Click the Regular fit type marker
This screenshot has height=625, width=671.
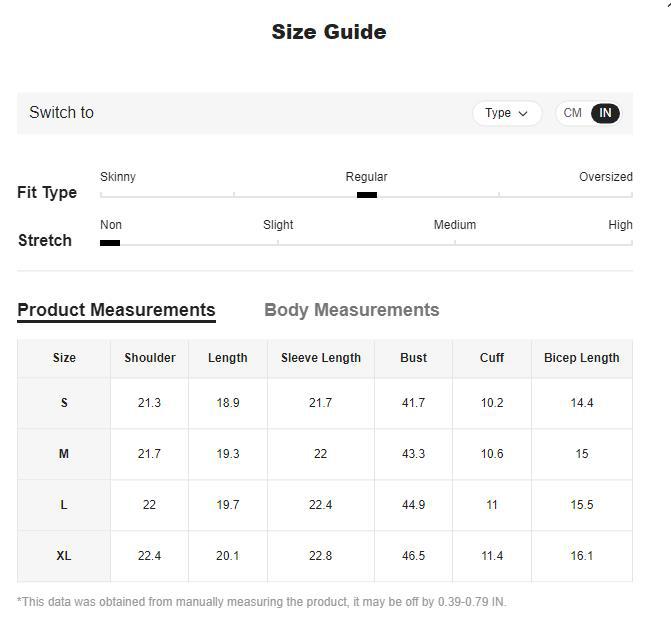pos(367,195)
